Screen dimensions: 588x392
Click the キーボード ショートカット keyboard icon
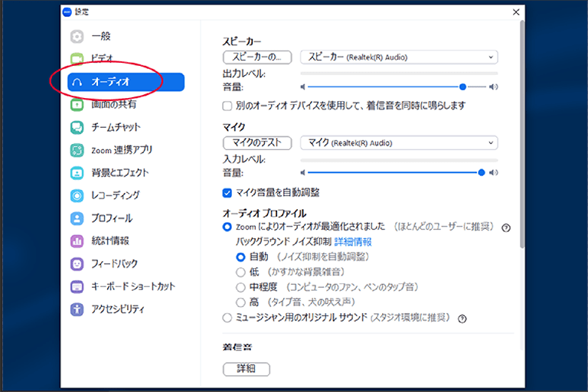coord(77,286)
